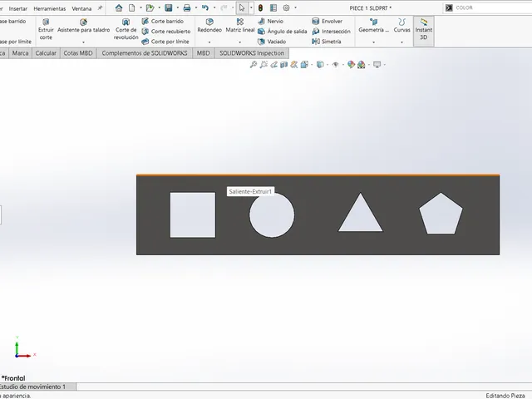The image size is (532, 399).
Task: Switch to Complementos de SOLIDWORKS tab
Action: point(145,53)
